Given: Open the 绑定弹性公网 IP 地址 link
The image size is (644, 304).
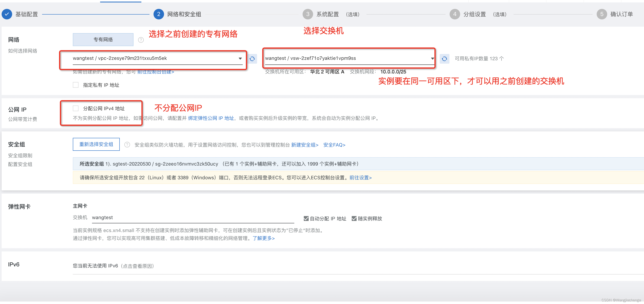Looking at the screenshot, I should point(211,118).
